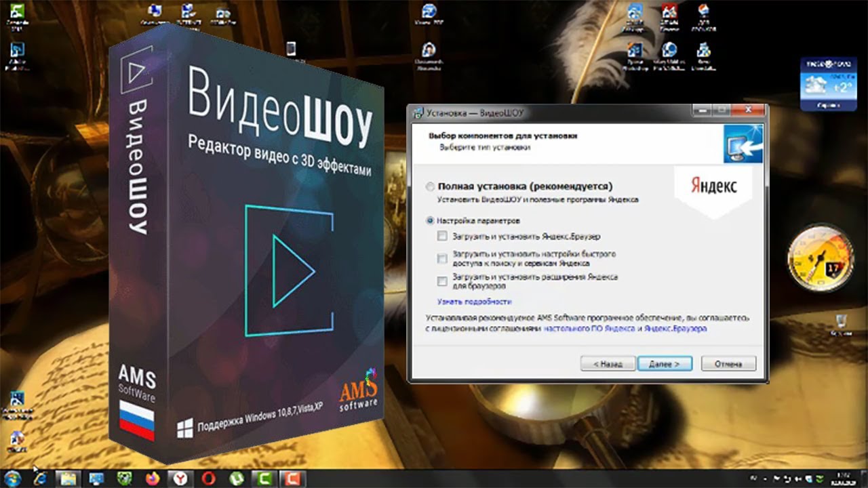Open the red Camtasia recorder taskbar icon

tap(292, 478)
